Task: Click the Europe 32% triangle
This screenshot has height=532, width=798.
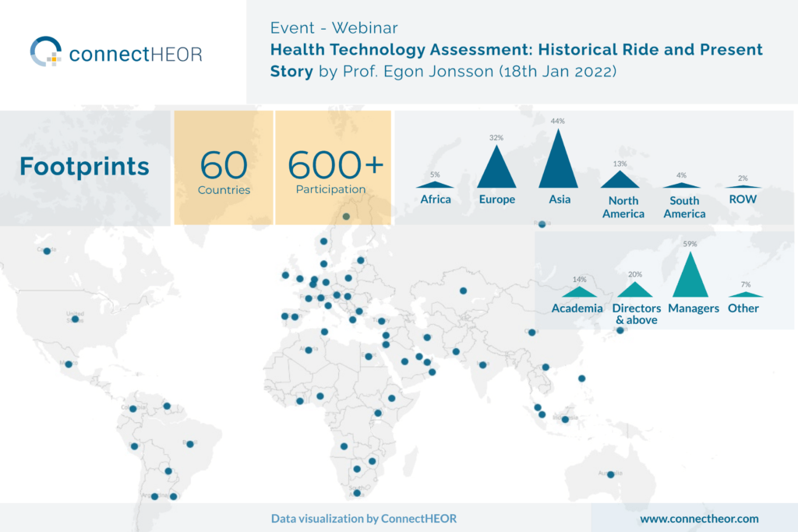Action: click(496, 170)
